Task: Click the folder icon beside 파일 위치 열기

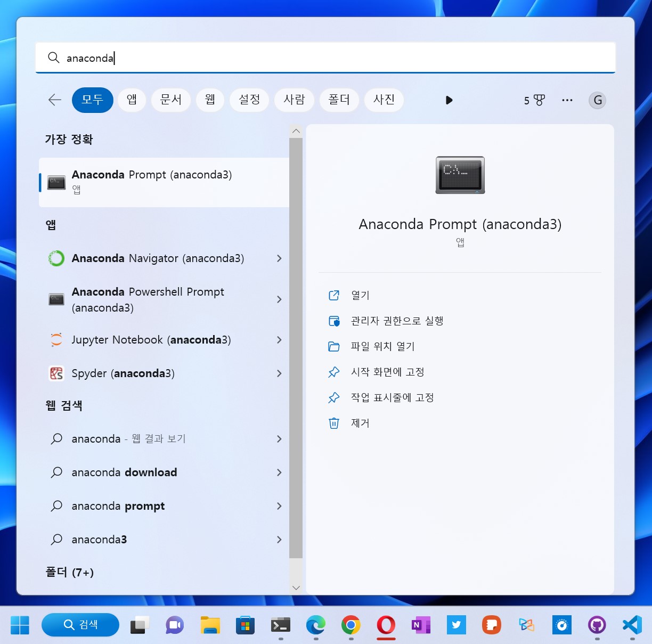Action: click(x=334, y=346)
